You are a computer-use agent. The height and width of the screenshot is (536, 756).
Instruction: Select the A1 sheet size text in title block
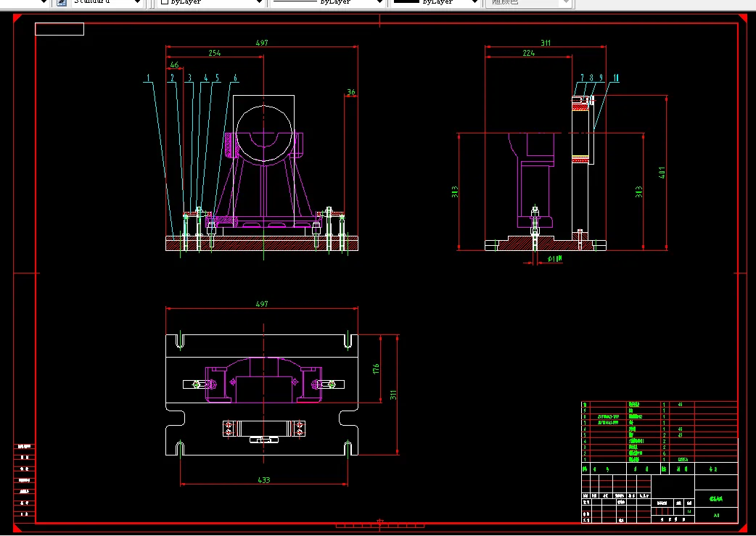[x=716, y=515]
